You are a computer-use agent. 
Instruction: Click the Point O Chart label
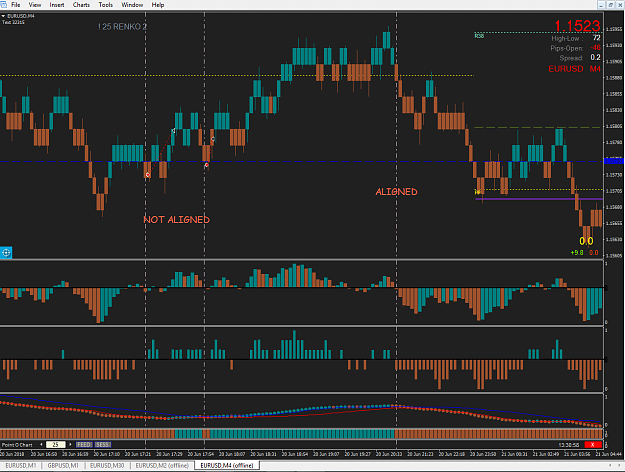[17, 445]
